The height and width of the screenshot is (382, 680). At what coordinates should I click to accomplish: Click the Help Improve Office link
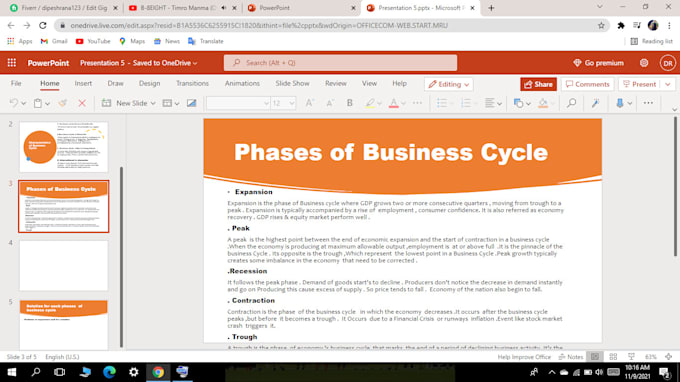pyautogui.click(x=524, y=357)
